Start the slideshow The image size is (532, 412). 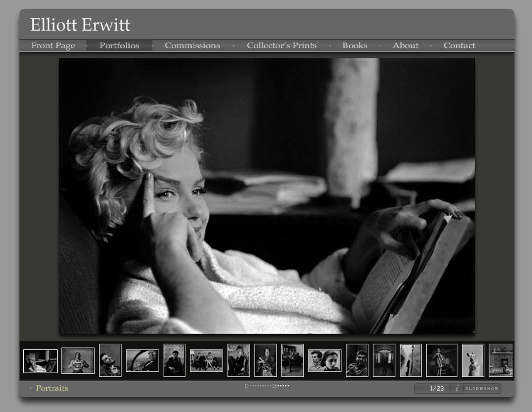tap(482, 389)
